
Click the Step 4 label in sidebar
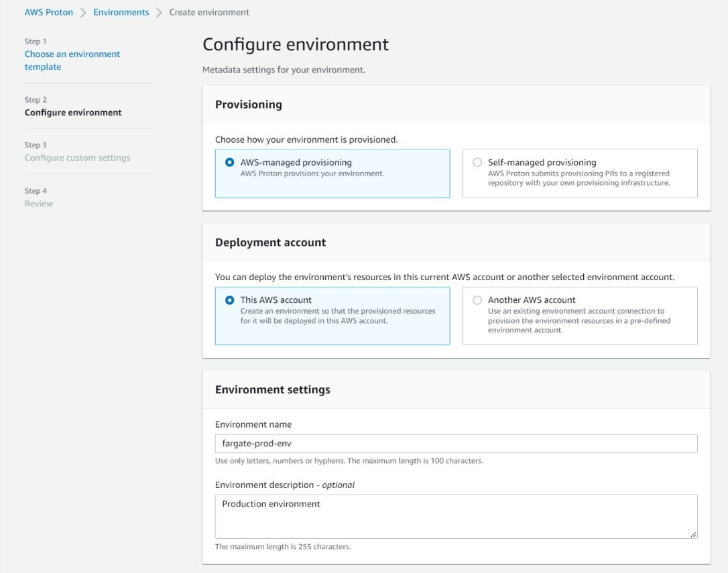[36, 191]
